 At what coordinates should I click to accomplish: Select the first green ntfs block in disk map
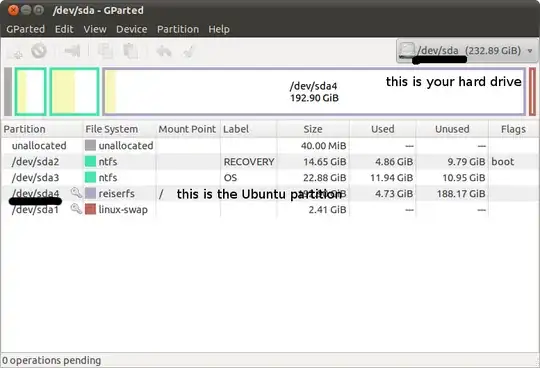30,92
